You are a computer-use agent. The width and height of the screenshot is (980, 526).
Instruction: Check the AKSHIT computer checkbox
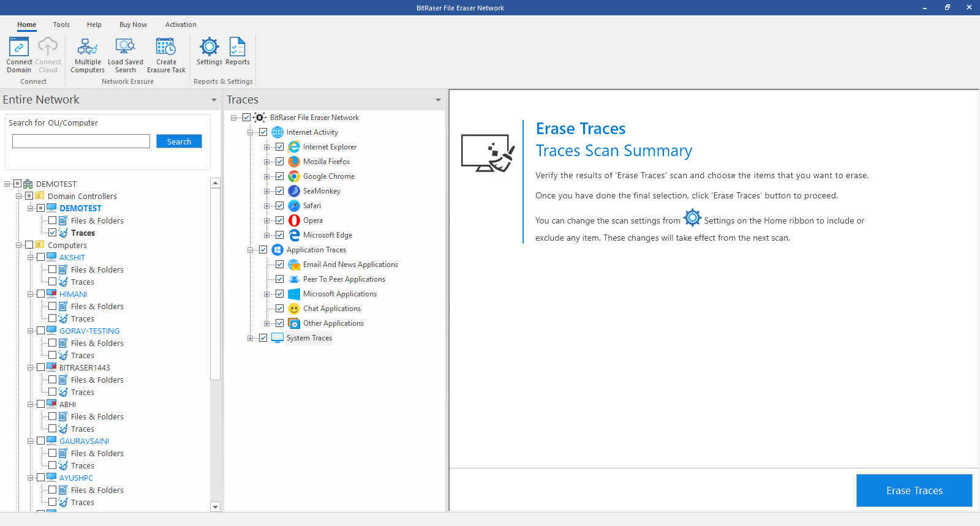[x=41, y=257]
